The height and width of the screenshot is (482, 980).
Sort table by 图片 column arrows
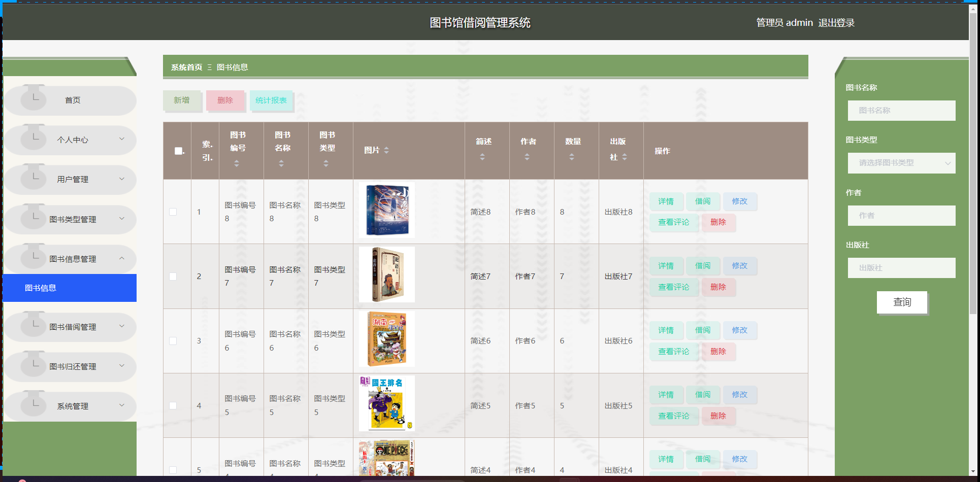tap(386, 150)
